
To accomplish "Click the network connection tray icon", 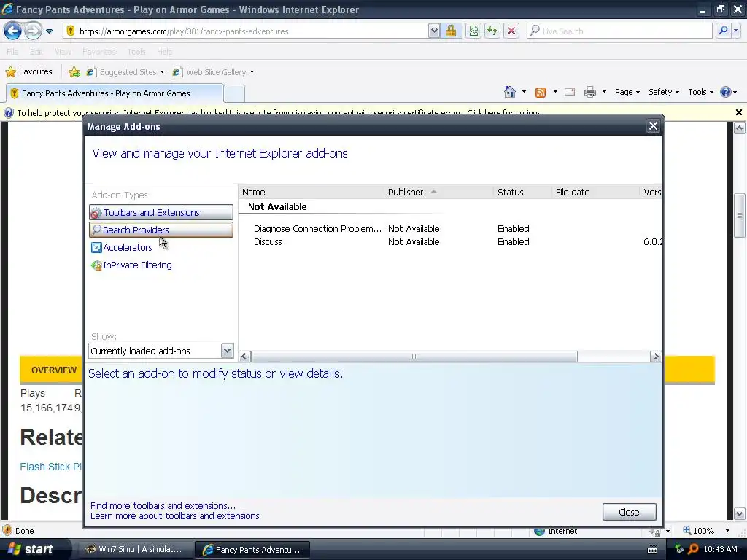I will point(679,549).
